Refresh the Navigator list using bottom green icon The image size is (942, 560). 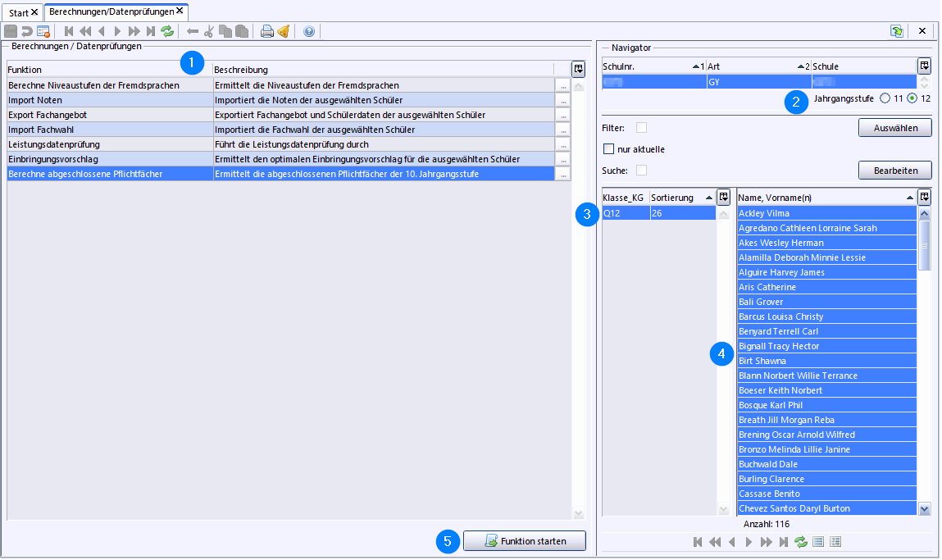801,542
